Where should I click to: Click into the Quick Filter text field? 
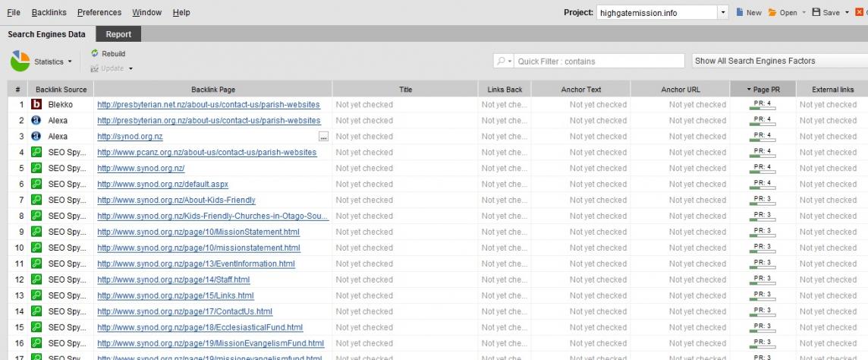(599, 62)
